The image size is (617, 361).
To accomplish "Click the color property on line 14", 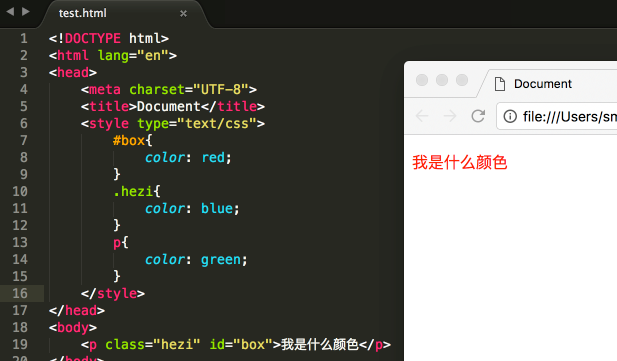I will (165, 259).
